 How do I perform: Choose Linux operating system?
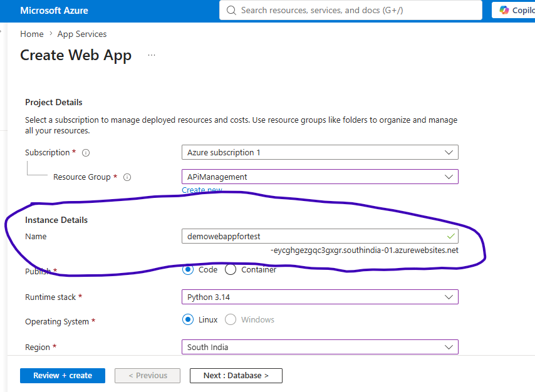point(188,319)
